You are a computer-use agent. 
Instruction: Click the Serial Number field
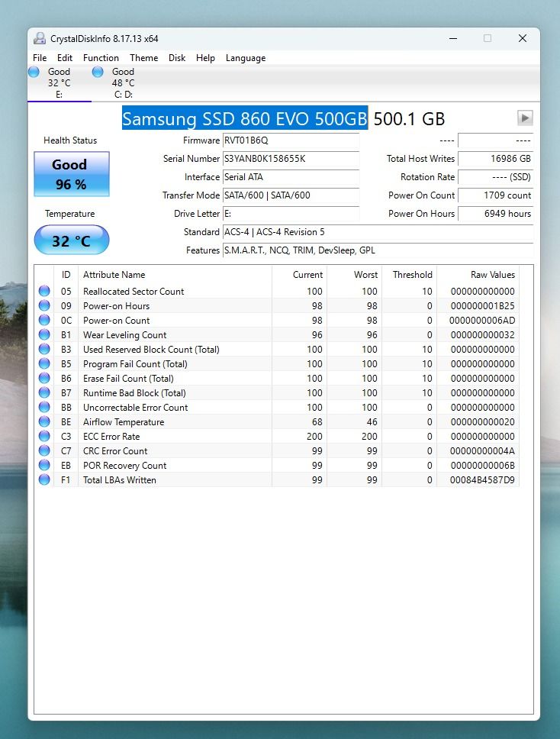pos(291,159)
